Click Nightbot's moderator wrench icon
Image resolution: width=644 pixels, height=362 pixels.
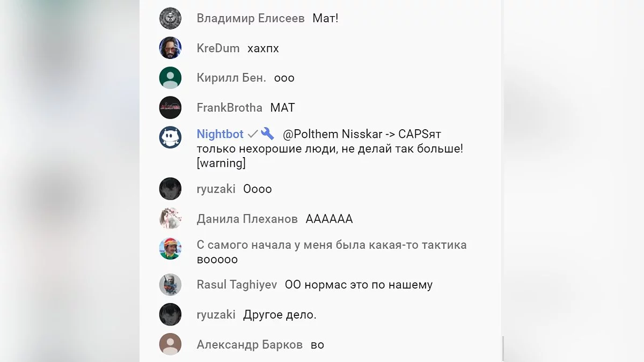click(267, 134)
